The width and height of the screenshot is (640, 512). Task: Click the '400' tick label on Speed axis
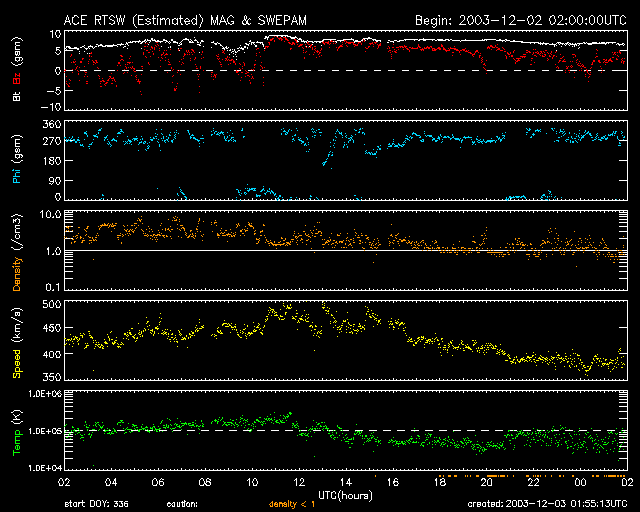pos(52,354)
